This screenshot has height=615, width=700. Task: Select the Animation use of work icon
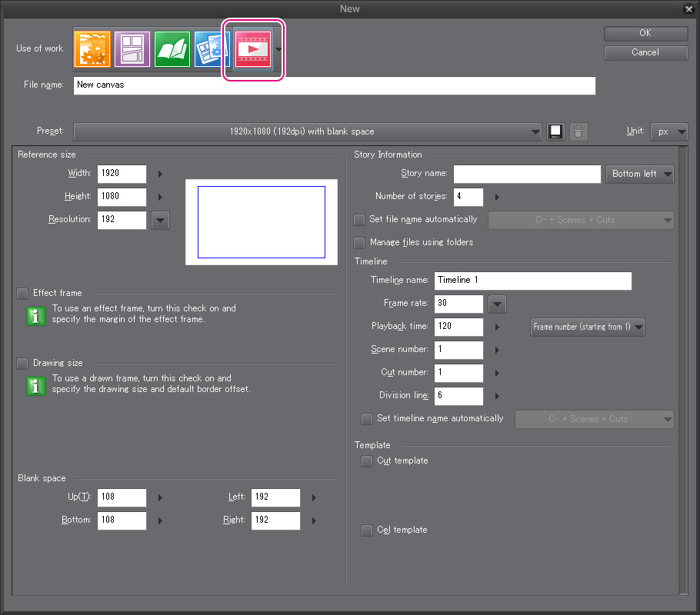[x=254, y=48]
